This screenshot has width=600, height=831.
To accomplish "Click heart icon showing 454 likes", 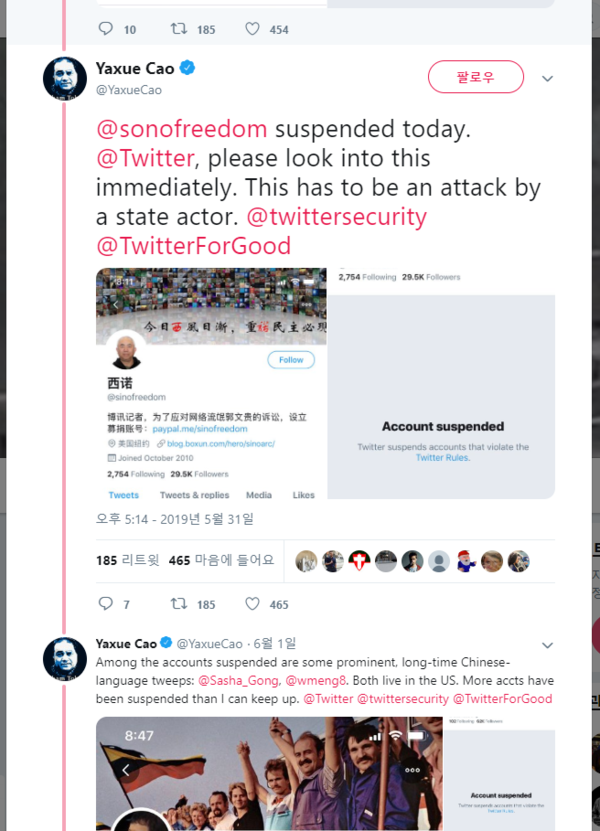I will coord(252,29).
